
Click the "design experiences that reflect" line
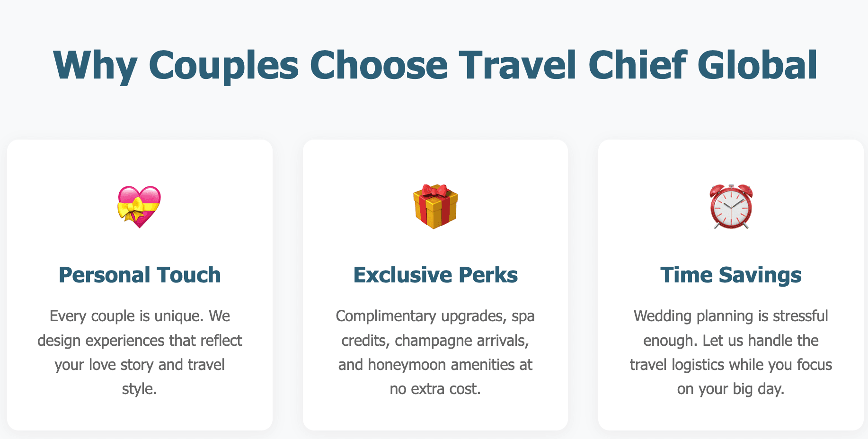tap(140, 341)
